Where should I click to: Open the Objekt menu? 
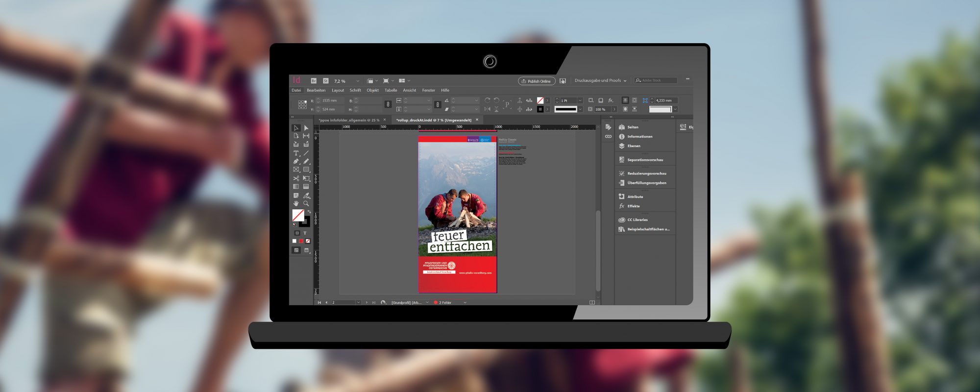point(373,90)
